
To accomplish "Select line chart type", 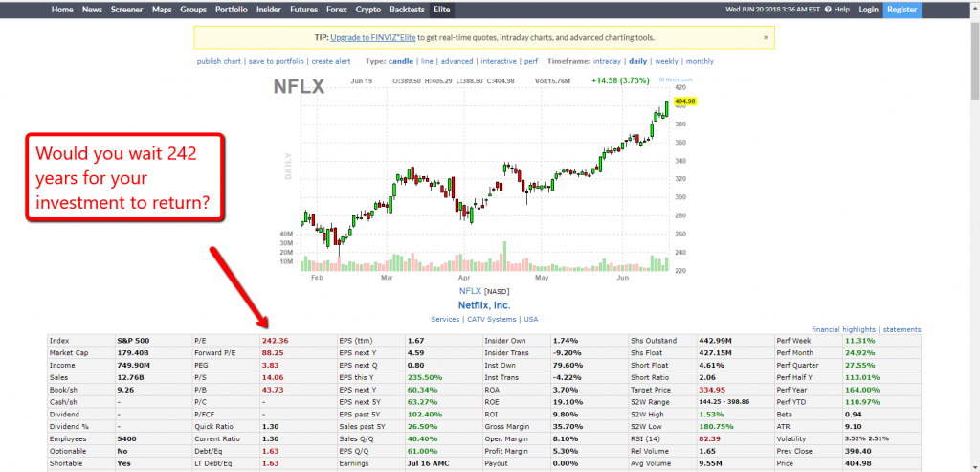I will pyautogui.click(x=427, y=61).
